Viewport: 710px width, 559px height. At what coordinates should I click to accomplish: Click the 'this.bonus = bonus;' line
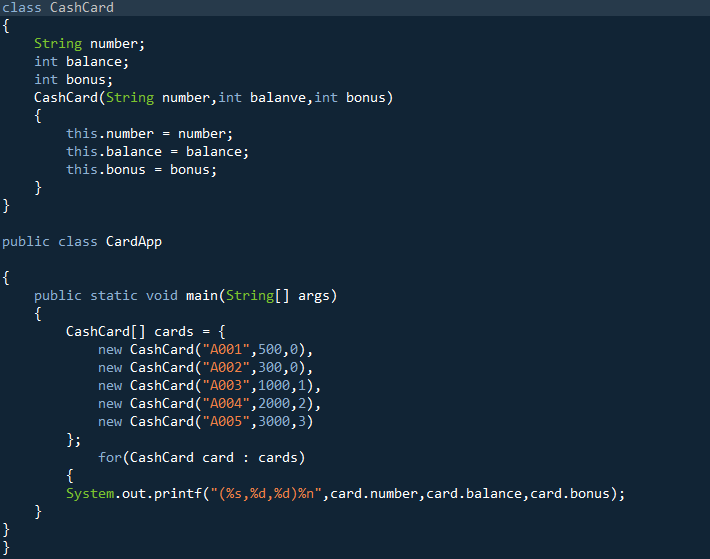[141, 170]
